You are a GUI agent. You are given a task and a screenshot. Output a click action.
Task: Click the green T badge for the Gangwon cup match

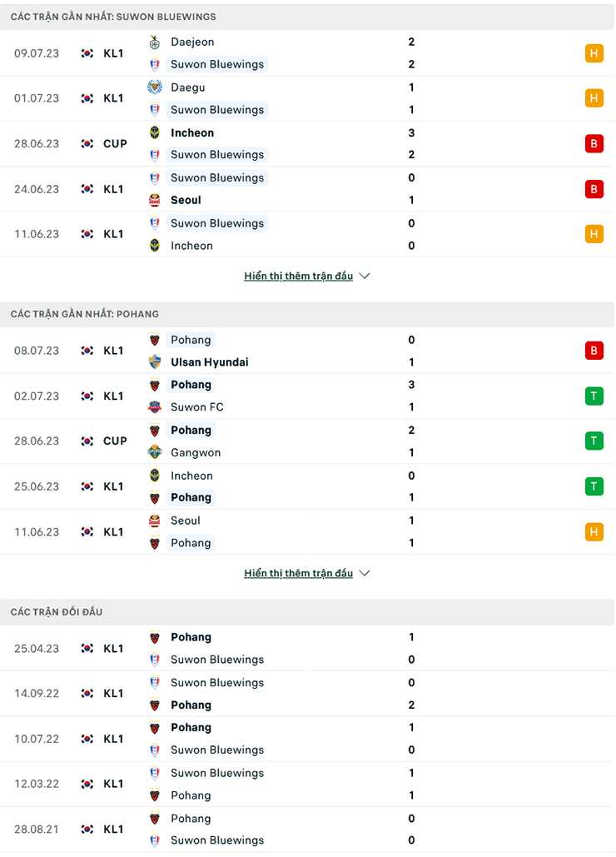tap(594, 441)
